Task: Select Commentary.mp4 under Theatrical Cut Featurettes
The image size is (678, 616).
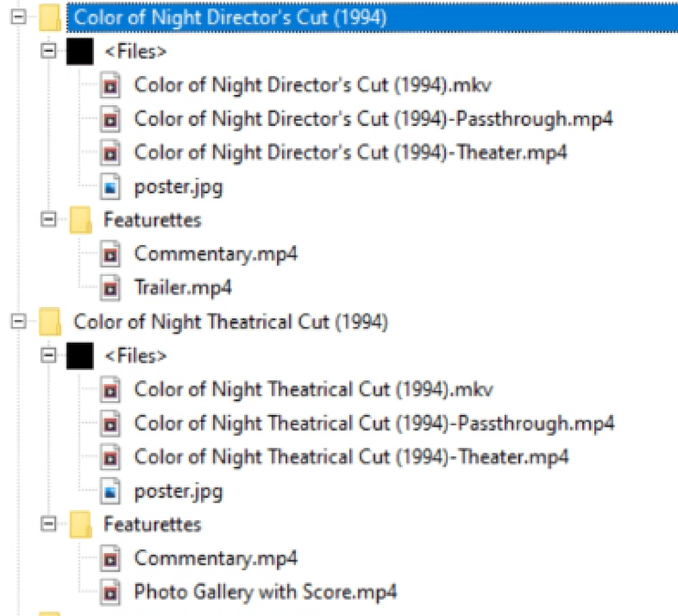Action: [x=216, y=559]
